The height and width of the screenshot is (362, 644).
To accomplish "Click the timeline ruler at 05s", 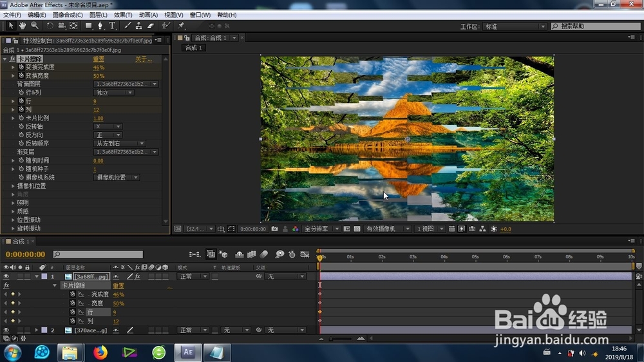I will tap(475, 257).
